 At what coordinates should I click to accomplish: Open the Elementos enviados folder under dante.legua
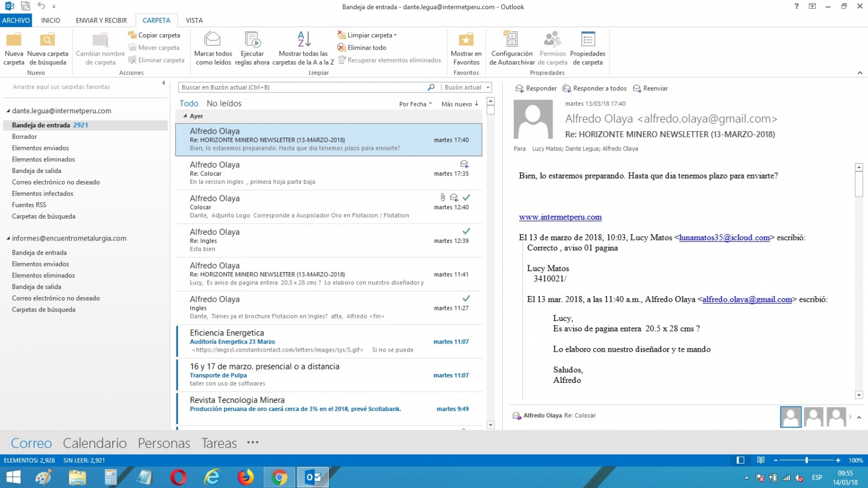(x=41, y=148)
